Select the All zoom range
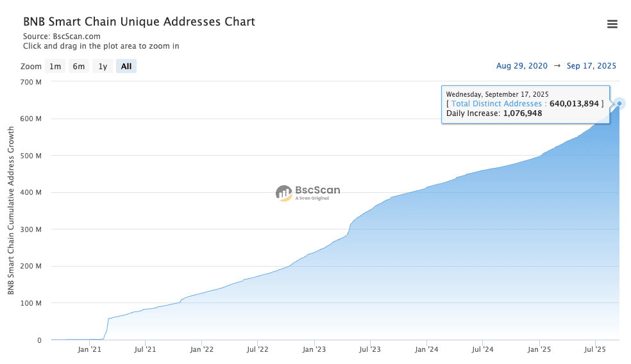The height and width of the screenshot is (364, 631). coord(126,67)
